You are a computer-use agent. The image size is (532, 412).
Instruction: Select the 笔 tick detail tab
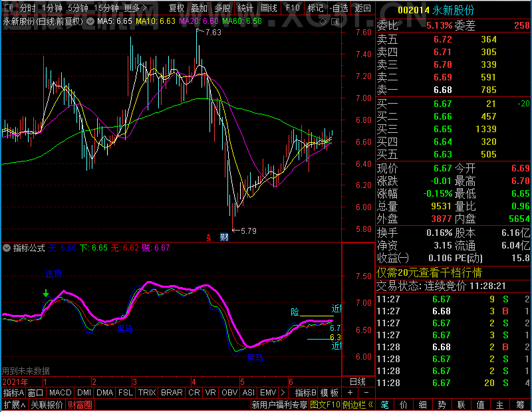tap(384, 405)
